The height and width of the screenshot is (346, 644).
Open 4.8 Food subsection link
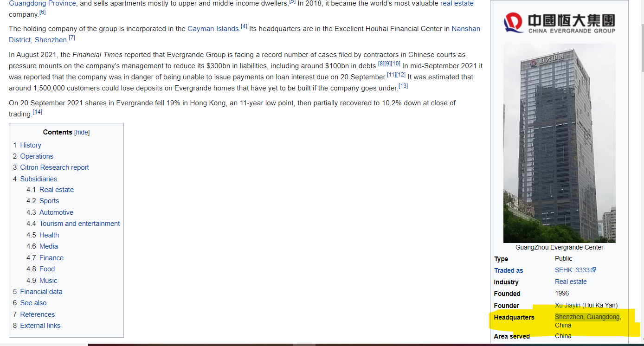pyautogui.click(x=47, y=269)
